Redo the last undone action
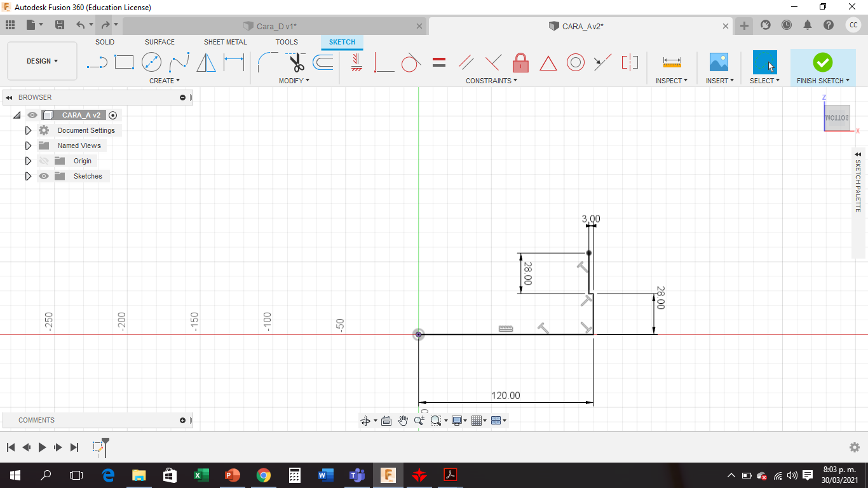 [105, 25]
